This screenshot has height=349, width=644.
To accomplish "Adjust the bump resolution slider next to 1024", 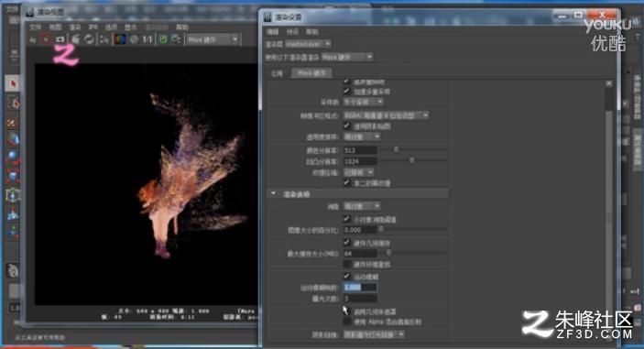I will pyautogui.click(x=413, y=160).
